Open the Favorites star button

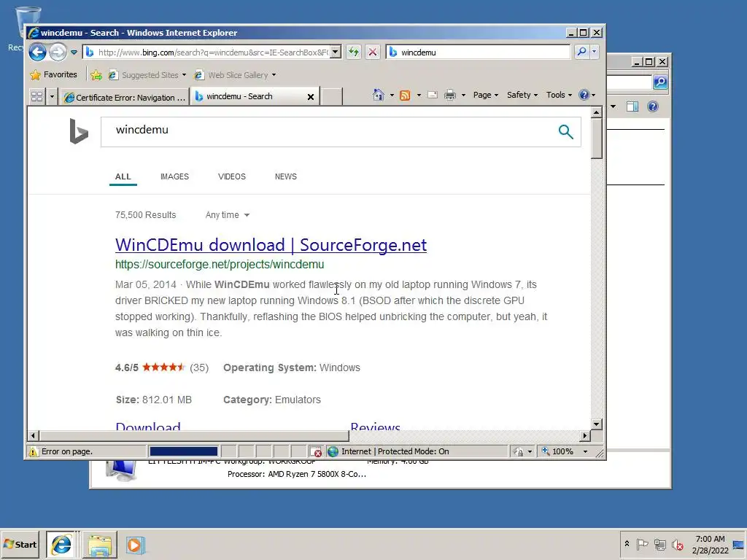[x=53, y=75]
